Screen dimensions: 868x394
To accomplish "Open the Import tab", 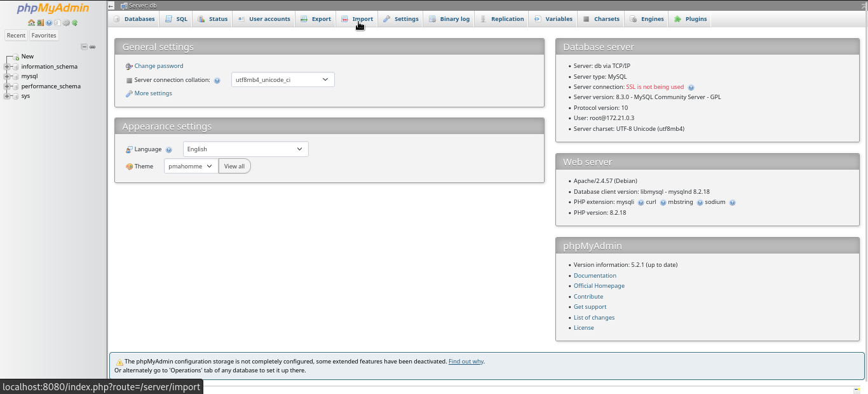I will click(356, 19).
